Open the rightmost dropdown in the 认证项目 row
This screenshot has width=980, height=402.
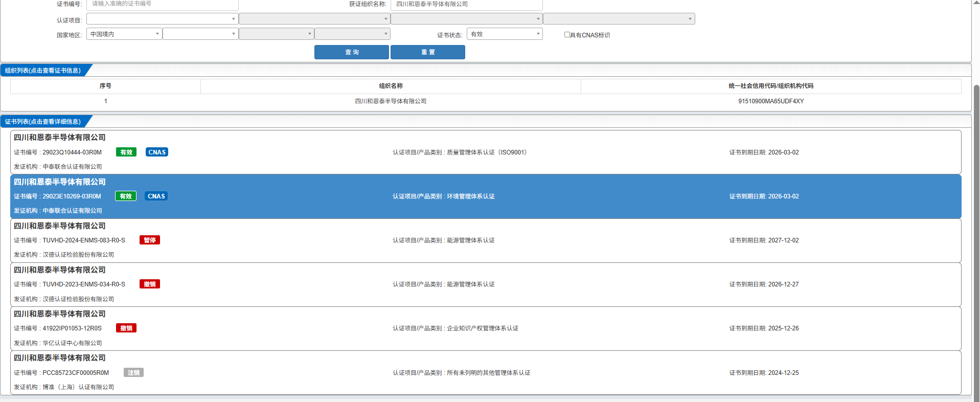click(x=619, y=19)
